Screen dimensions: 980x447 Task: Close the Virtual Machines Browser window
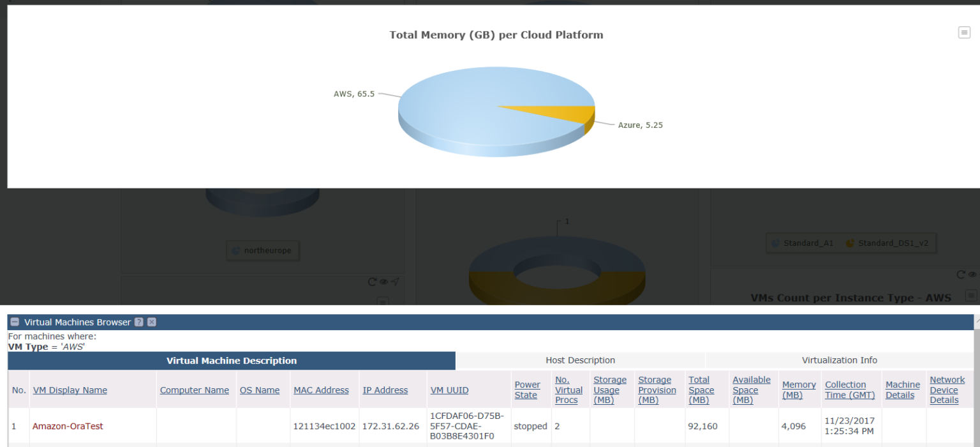151,322
